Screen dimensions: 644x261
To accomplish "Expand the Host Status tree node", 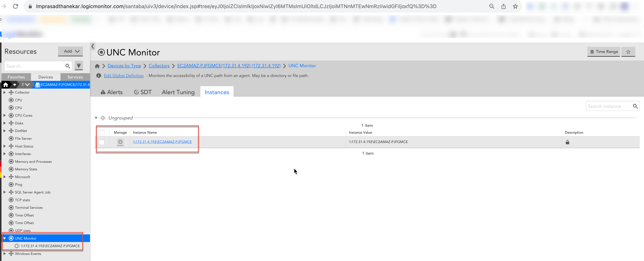I will coord(4,146).
